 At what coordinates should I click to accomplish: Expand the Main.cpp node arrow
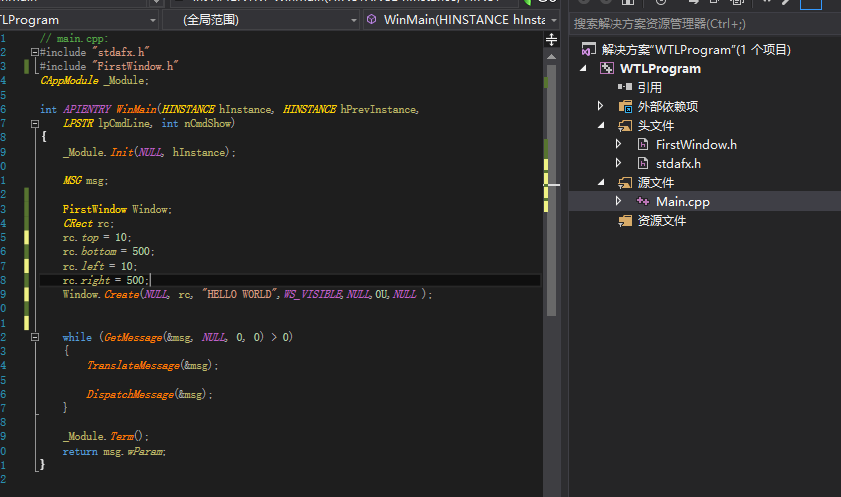point(618,201)
